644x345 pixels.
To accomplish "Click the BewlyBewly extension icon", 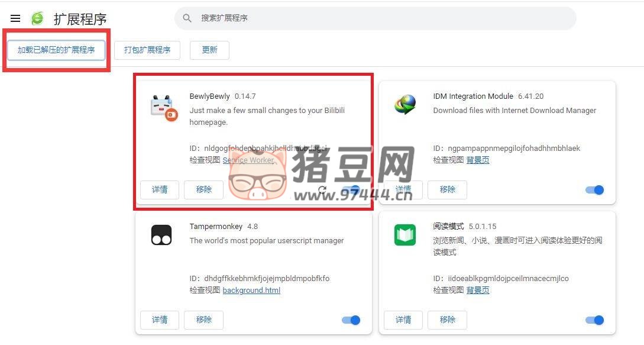I will tap(163, 108).
